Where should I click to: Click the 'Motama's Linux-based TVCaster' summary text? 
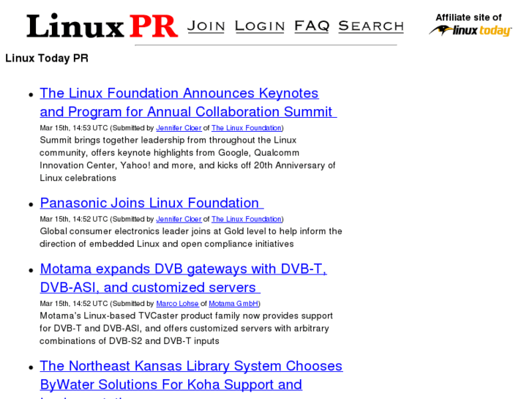click(x=187, y=329)
